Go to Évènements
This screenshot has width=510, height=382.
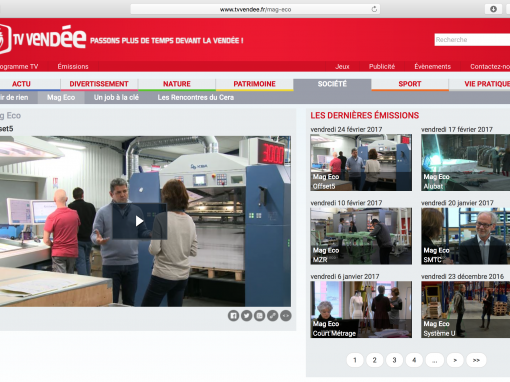click(x=432, y=66)
